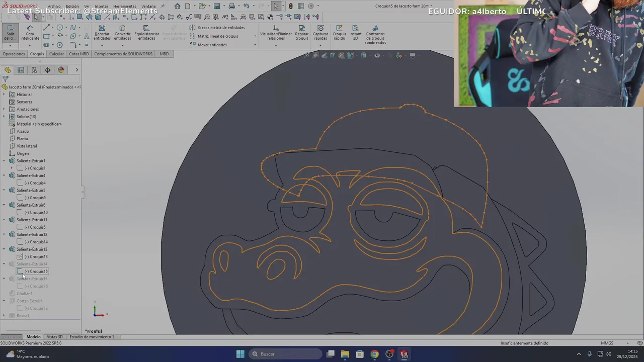Toggle Croquis rápido mode

(339, 33)
